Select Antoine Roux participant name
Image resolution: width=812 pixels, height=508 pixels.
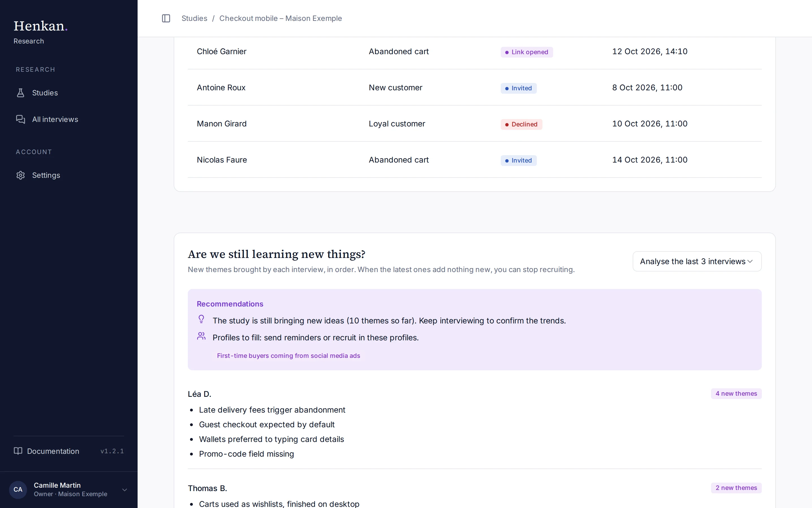[221, 87]
